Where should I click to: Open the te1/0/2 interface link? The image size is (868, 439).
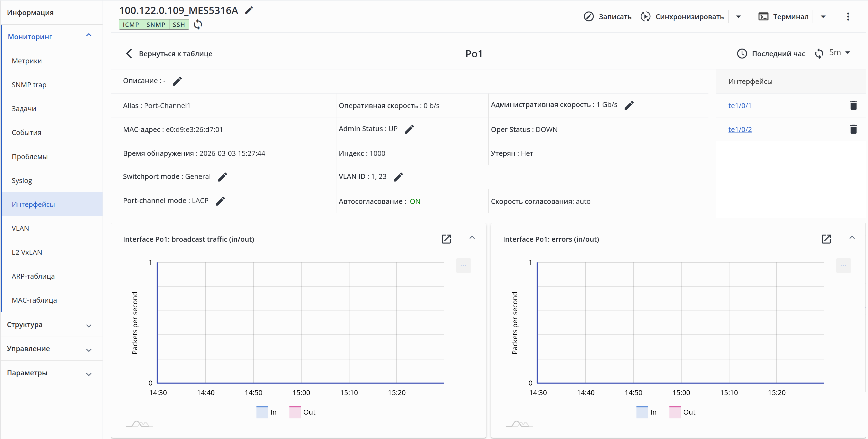coord(740,130)
